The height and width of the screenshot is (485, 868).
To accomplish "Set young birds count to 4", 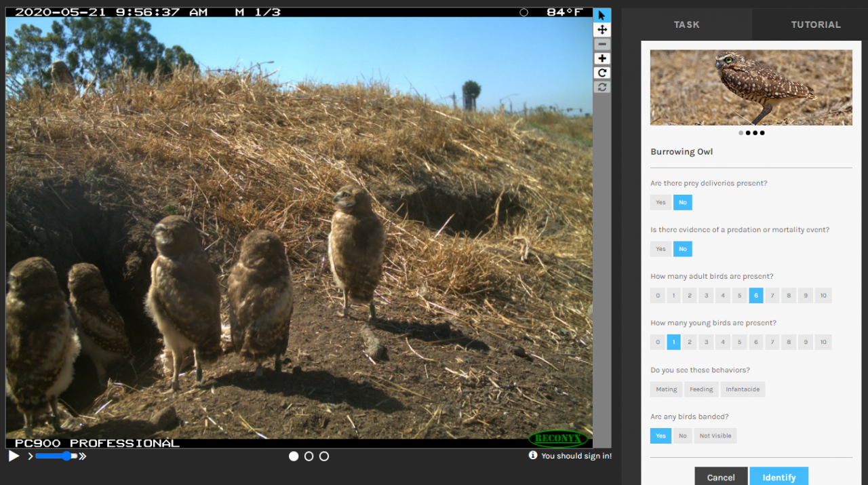I will 723,342.
